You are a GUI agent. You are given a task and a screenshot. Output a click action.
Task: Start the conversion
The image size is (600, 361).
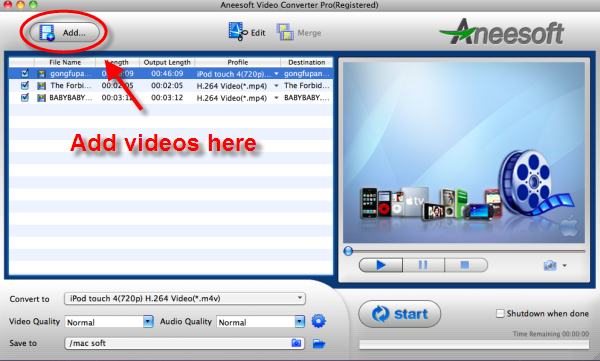point(399,314)
